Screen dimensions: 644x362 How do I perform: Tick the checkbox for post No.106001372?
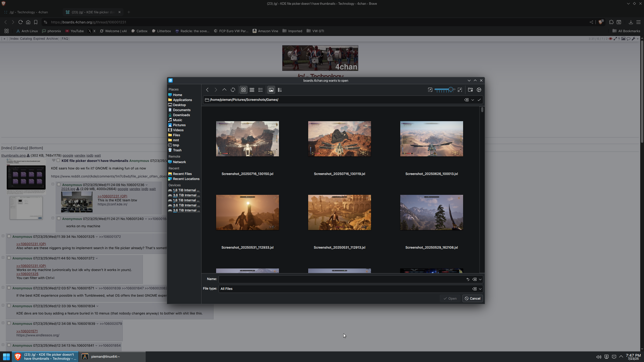[x=9, y=258]
